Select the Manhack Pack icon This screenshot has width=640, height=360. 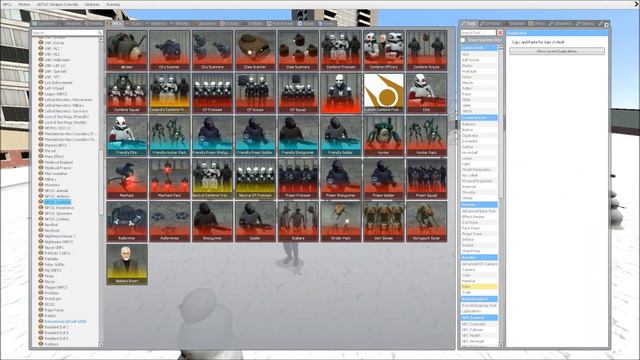coord(170,179)
